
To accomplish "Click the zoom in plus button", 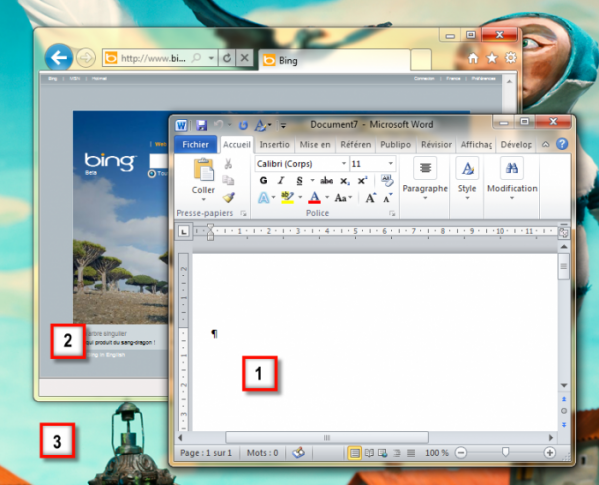I will (x=549, y=453).
